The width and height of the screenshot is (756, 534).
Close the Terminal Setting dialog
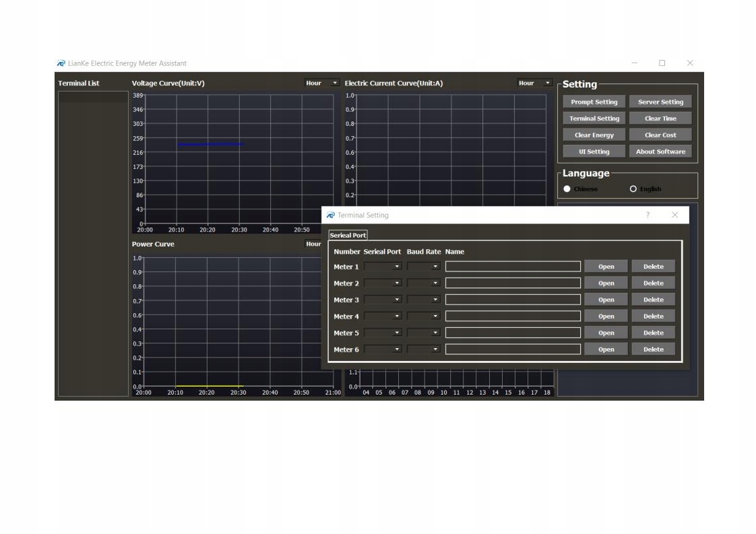(674, 215)
